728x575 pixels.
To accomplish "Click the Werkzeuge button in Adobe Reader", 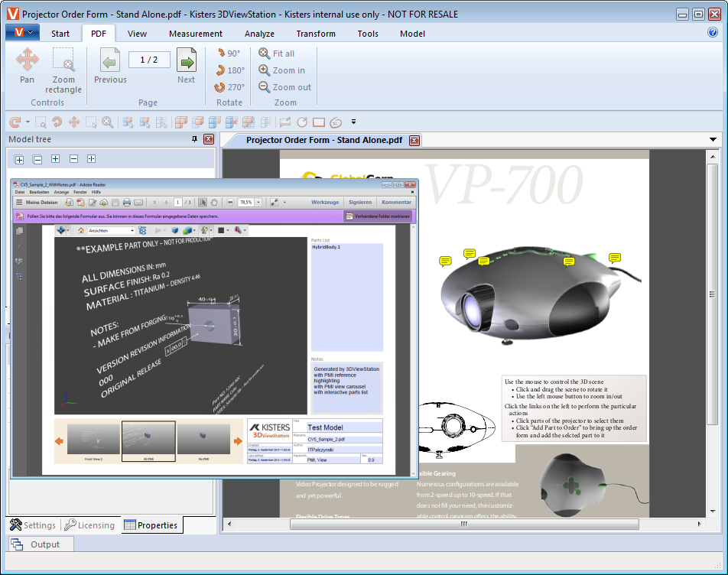I will pyautogui.click(x=325, y=203).
